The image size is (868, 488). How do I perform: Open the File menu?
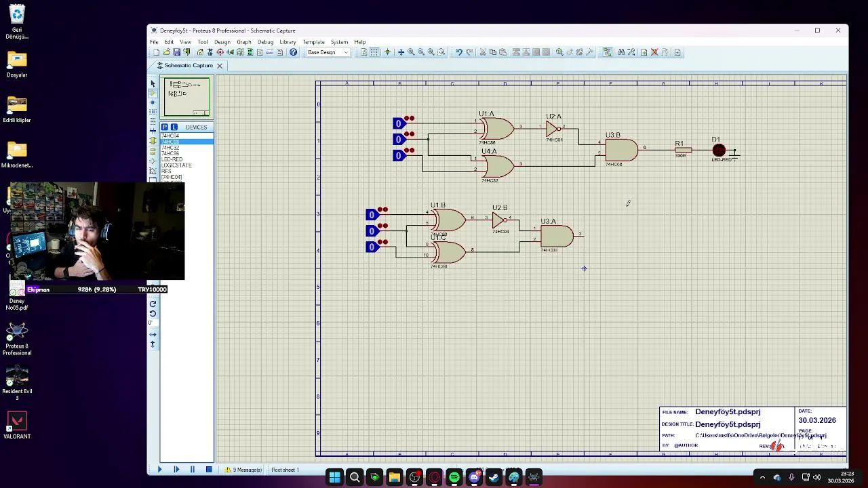154,42
